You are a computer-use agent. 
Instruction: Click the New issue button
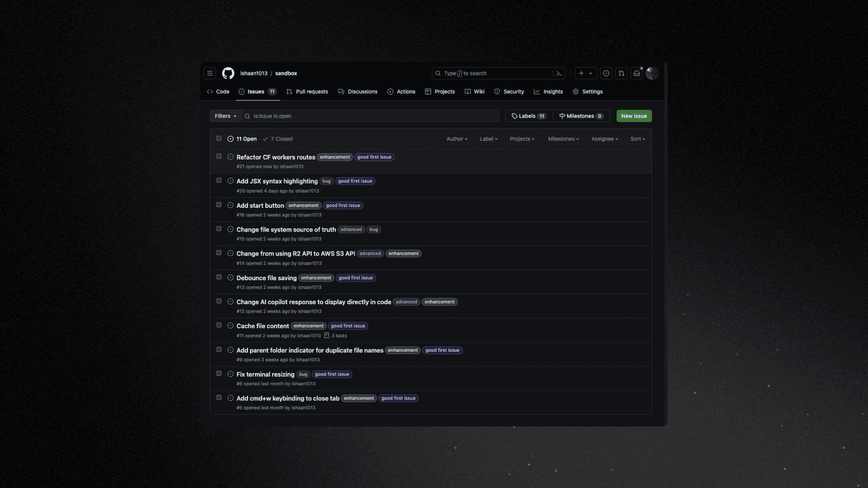[x=634, y=116]
